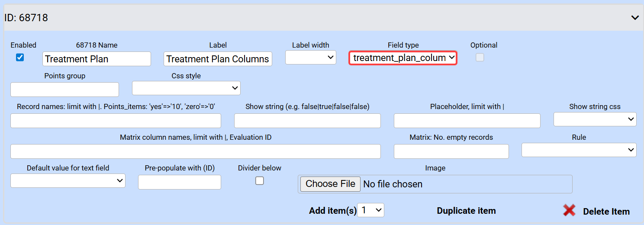The image size is (644, 225).
Task: Click the Pre-populate with (ID) field
Action: [x=179, y=182]
